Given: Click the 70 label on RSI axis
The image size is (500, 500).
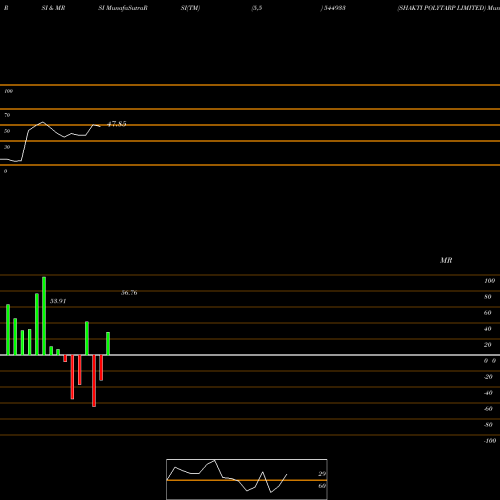Looking at the screenshot, I should (x=7, y=115).
